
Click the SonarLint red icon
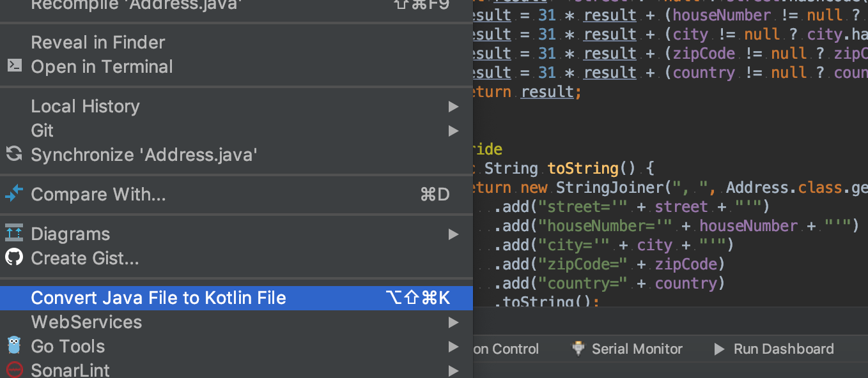click(x=14, y=370)
